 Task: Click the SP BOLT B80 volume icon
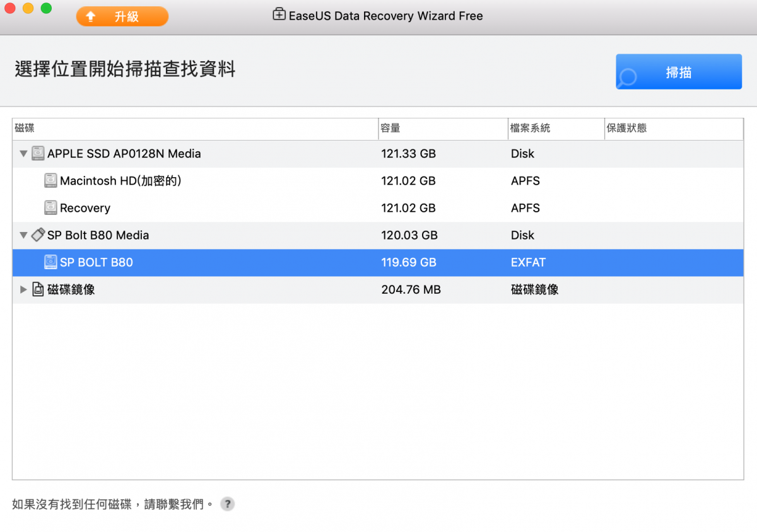click(x=50, y=262)
